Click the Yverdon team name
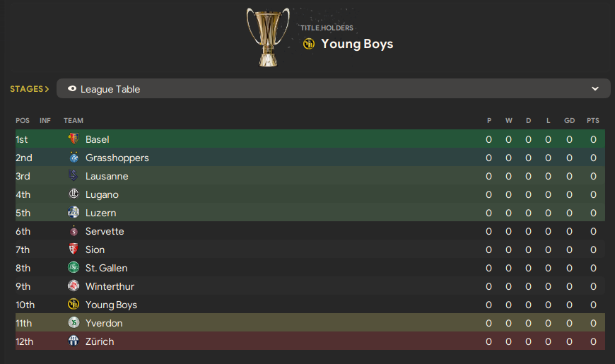Viewport: 615px width, 364px height. [x=104, y=323]
